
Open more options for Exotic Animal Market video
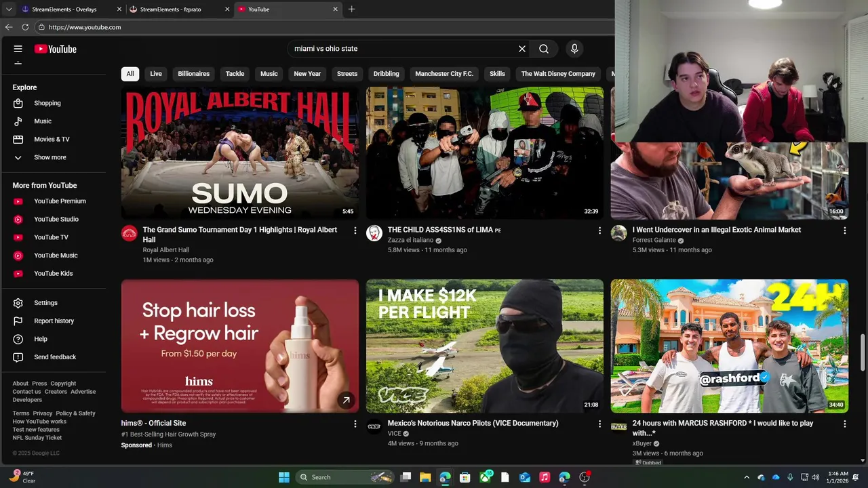pyautogui.click(x=844, y=231)
